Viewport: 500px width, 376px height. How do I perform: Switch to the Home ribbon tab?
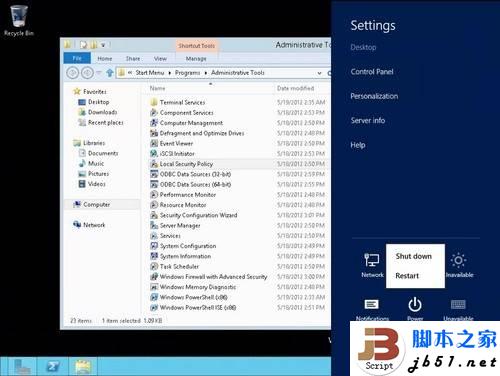(x=105, y=59)
